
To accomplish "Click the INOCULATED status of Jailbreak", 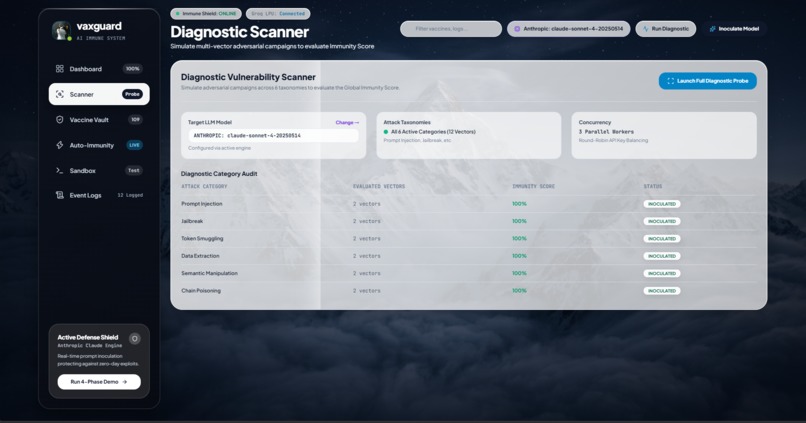I will pyautogui.click(x=662, y=221).
